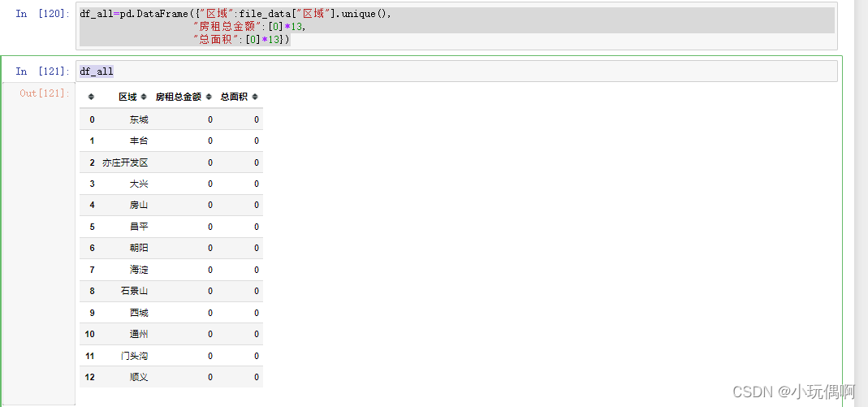The height and width of the screenshot is (407, 868).
Task: Click the "房租总金额":[0]*13 code line
Action: 248,27
